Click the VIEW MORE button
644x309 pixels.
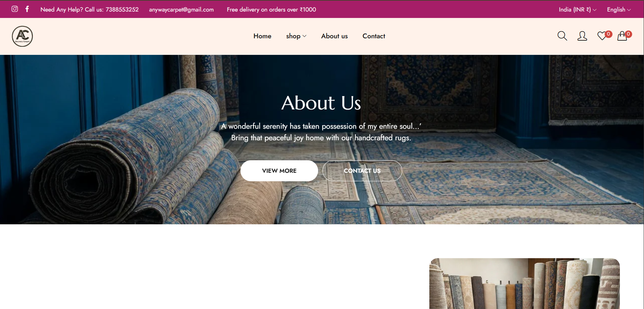279,171
